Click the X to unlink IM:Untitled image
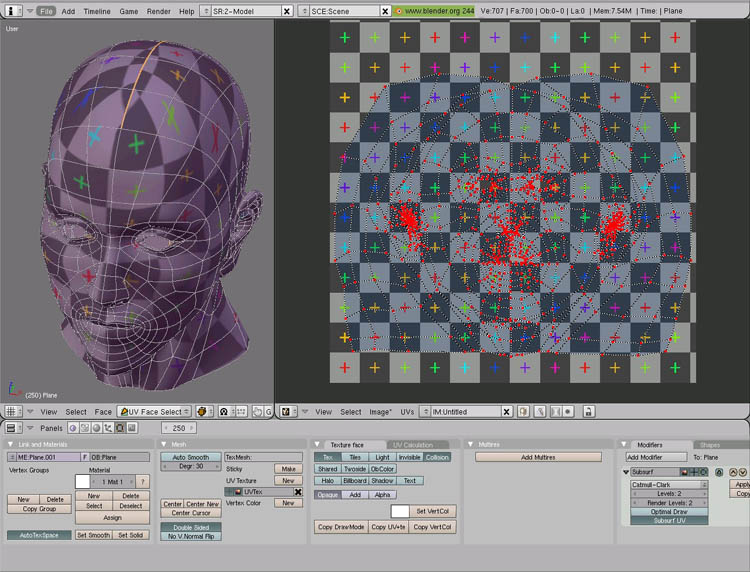Viewport: 750px width, 572px height. coord(506,411)
